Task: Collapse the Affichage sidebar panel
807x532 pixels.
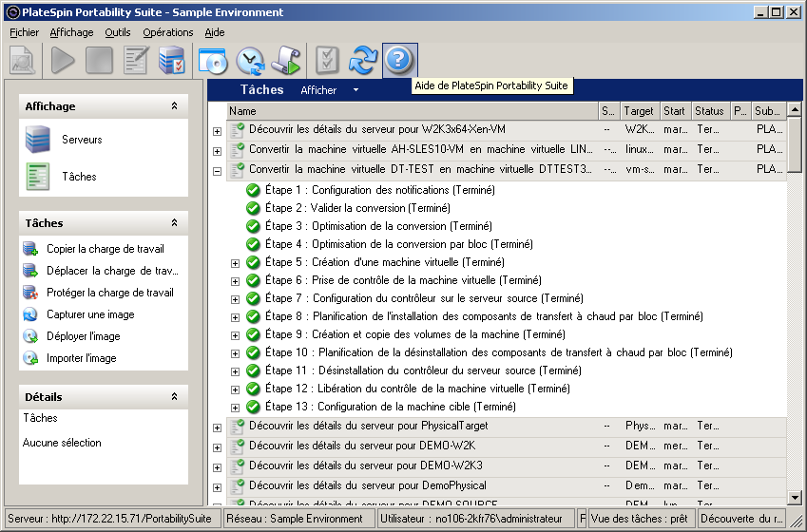Action: [x=174, y=106]
